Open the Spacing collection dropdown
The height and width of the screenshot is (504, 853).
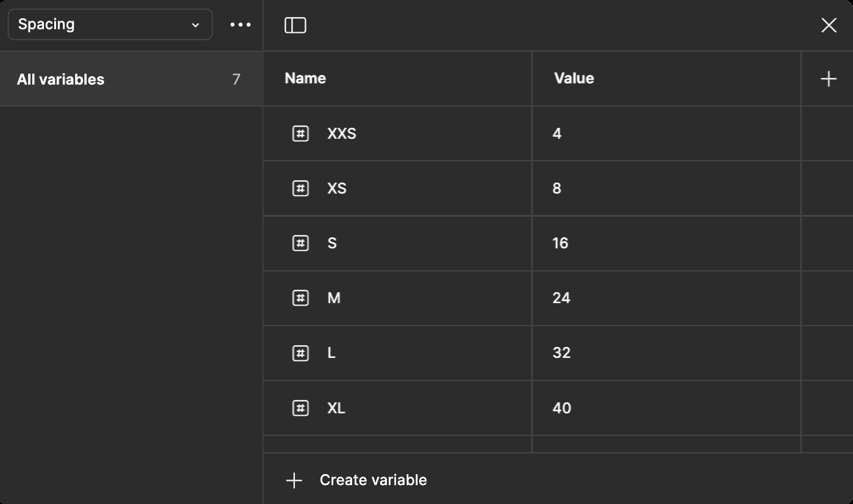tap(110, 24)
